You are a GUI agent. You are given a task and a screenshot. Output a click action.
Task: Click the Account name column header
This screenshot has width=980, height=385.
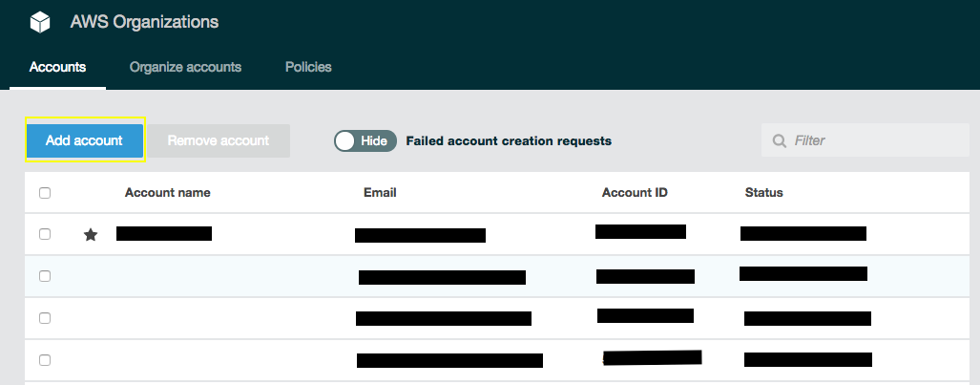click(168, 193)
